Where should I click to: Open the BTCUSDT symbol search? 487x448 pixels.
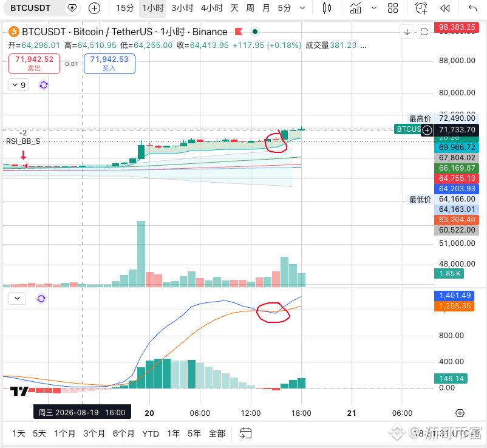click(30, 8)
